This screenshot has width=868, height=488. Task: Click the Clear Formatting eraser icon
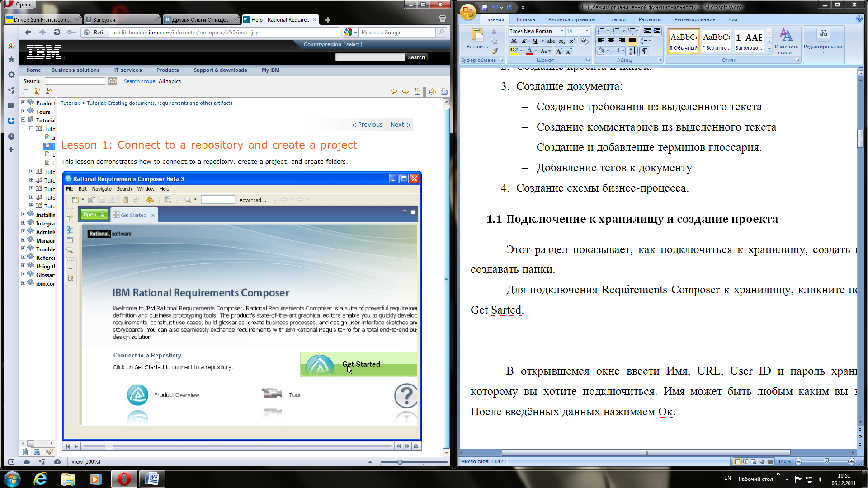coord(585,41)
